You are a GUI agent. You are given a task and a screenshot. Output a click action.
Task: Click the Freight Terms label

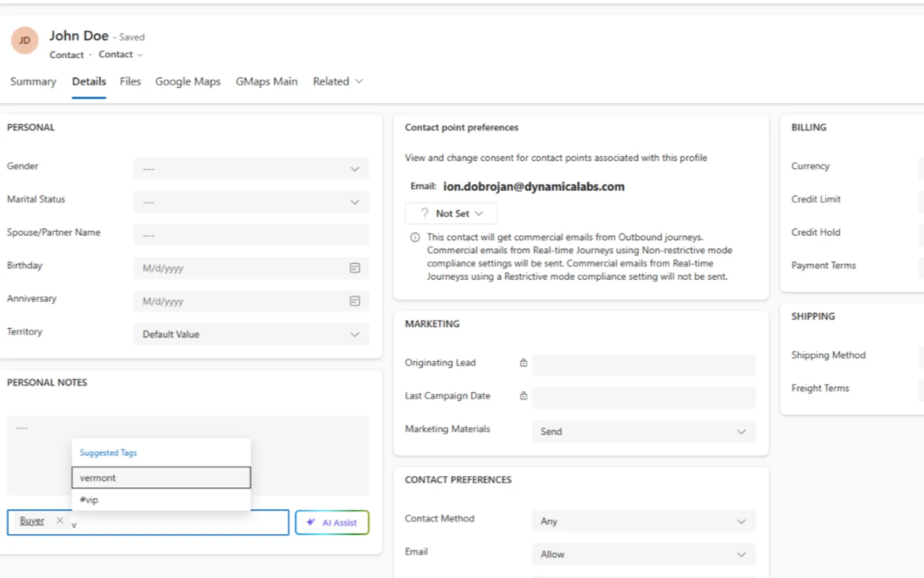(x=820, y=388)
